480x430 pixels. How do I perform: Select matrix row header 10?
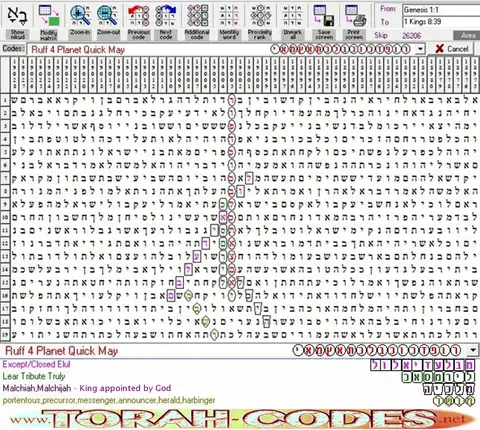click(x=5, y=217)
